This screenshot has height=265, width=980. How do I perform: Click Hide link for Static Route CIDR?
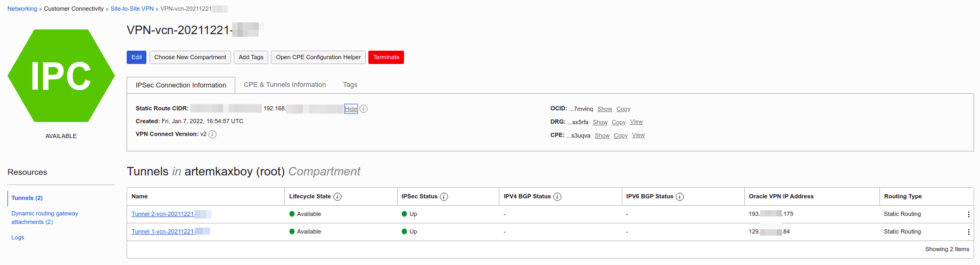(351, 109)
